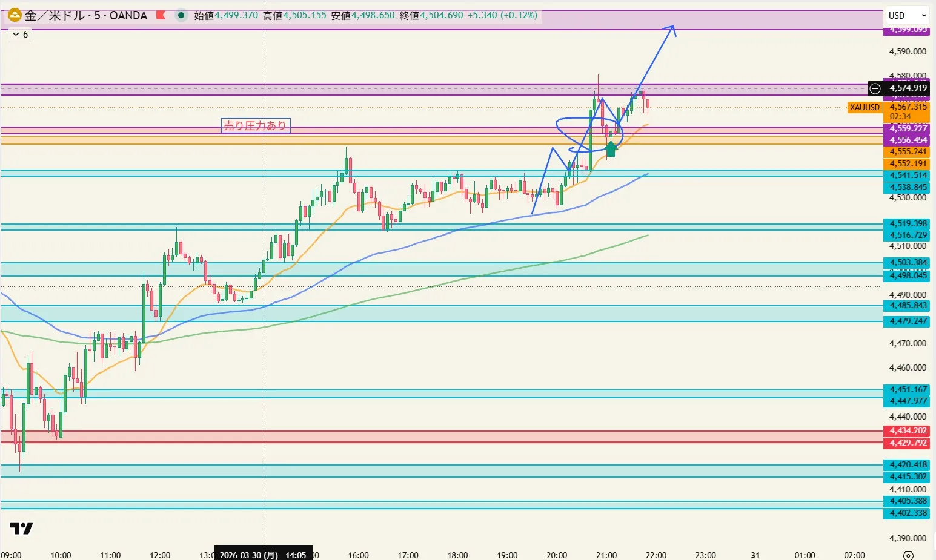
Task: Click the gold symbol logo icon
Action: click(x=15, y=15)
